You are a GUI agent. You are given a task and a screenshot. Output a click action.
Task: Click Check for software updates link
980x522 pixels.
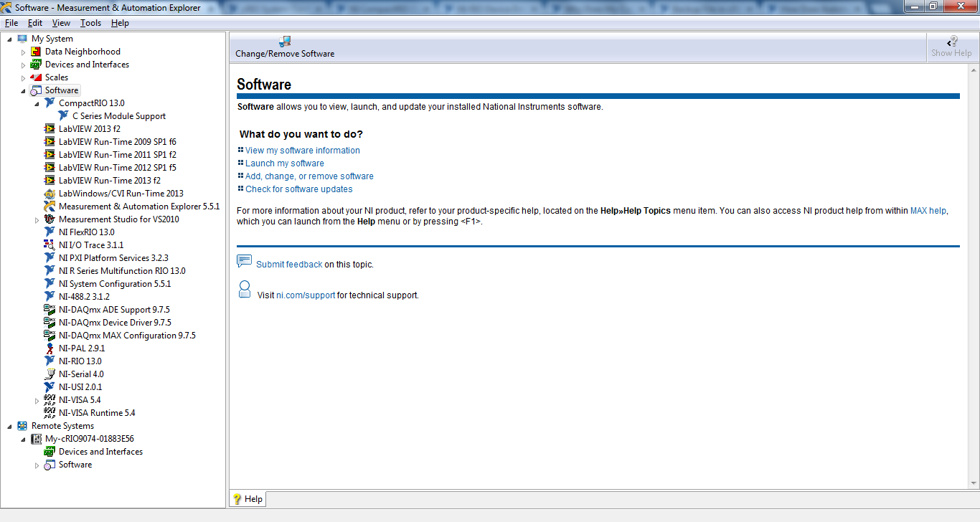click(x=299, y=189)
